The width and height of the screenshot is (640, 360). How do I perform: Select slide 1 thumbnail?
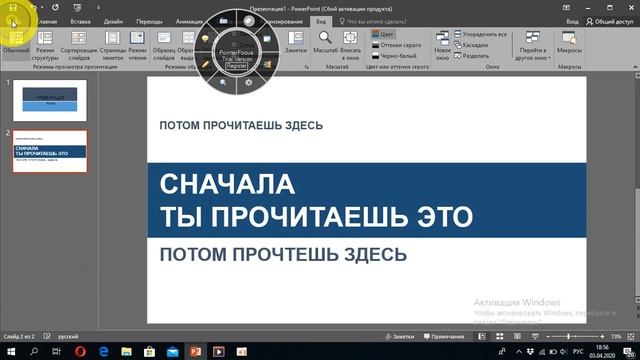50,100
